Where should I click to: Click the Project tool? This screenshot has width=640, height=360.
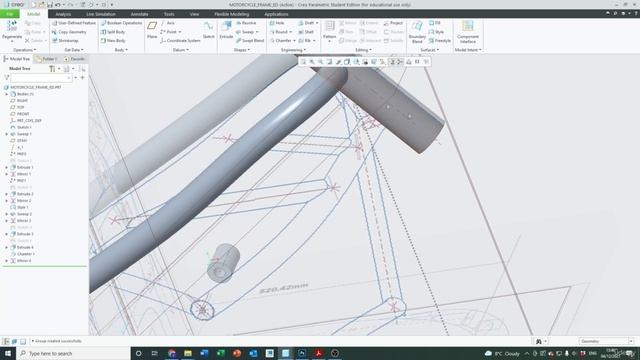tap(393, 23)
